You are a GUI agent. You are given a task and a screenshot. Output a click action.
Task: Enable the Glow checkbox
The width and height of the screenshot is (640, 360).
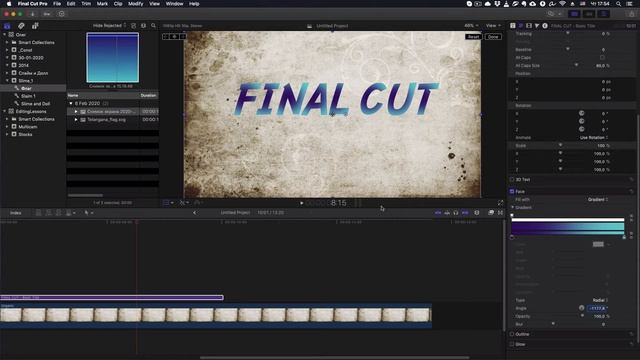click(512, 344)
